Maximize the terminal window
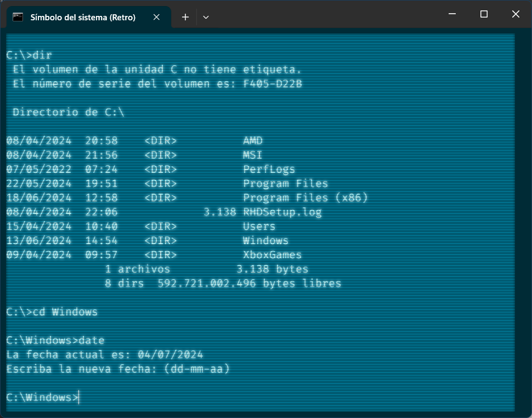532x418 pixels. (484, 14)
